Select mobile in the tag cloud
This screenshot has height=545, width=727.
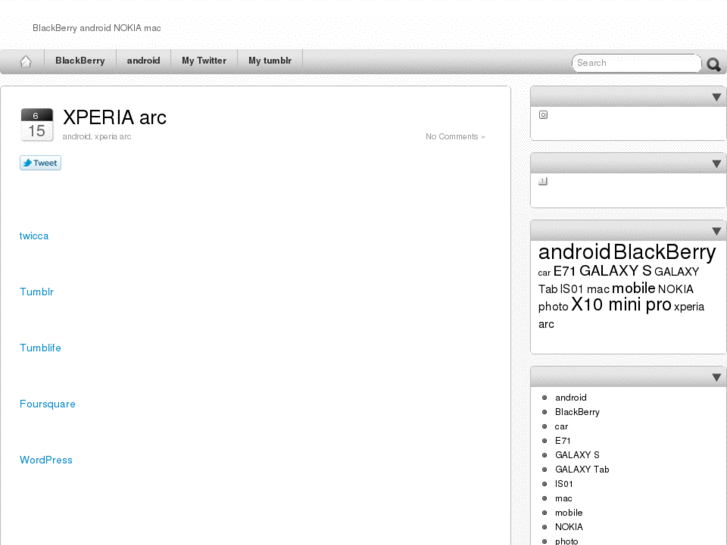click(x=633, y=288)
